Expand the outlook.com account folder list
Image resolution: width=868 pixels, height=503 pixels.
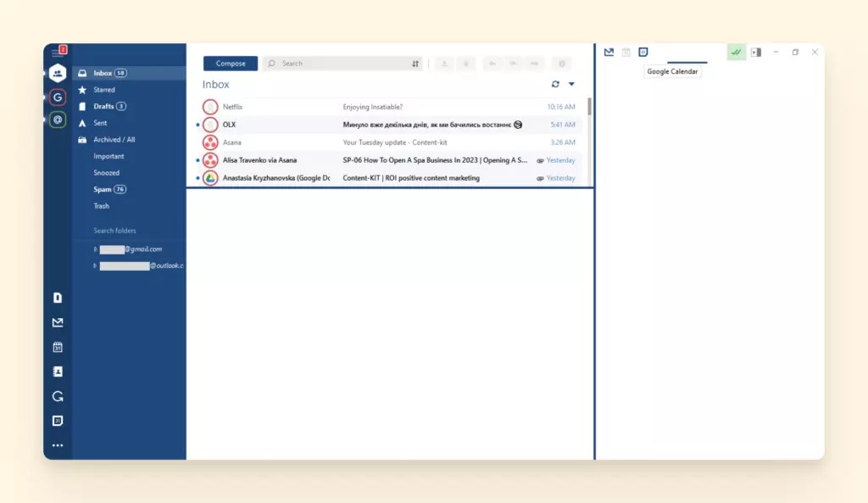[x=96, y=265]
